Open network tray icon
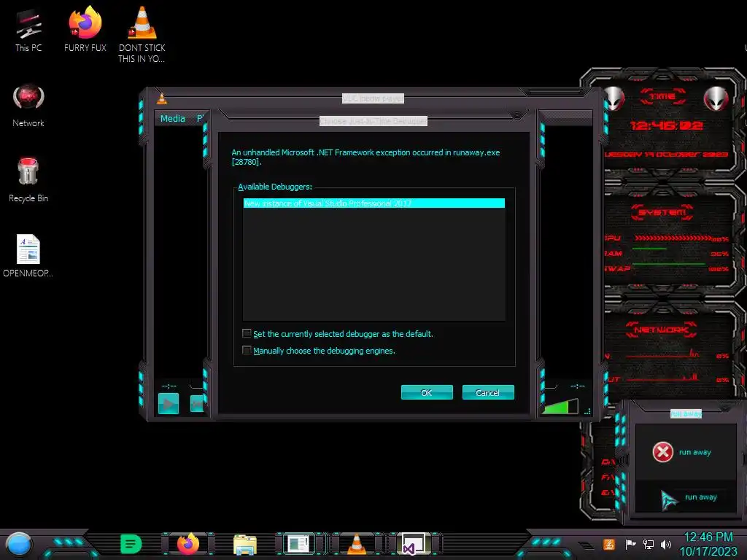 [648, 544]
